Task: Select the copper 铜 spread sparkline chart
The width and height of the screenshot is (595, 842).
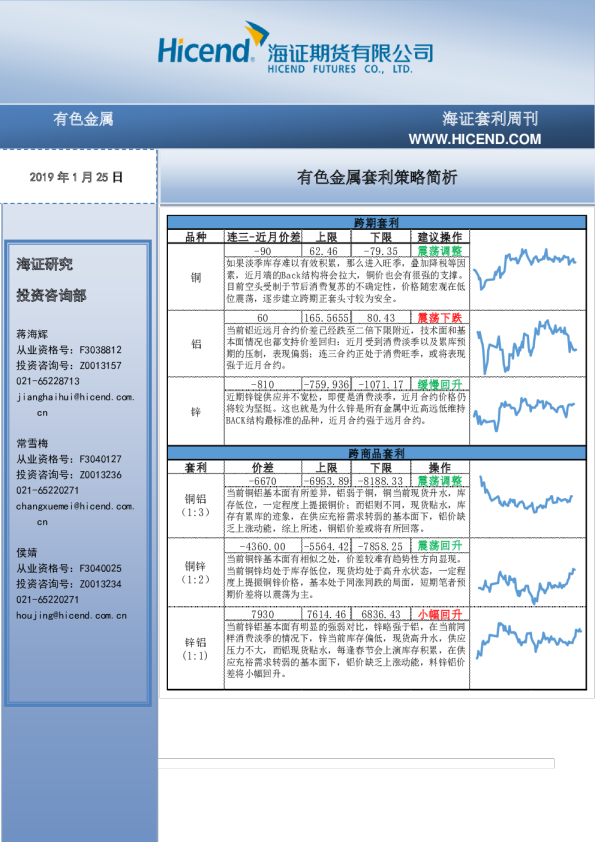Action: (x=525, y=268)
